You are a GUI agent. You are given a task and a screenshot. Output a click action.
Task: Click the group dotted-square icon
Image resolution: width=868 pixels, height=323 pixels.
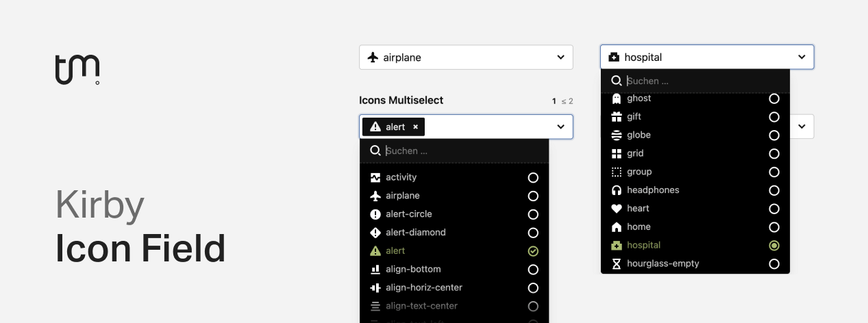(616, 172)
